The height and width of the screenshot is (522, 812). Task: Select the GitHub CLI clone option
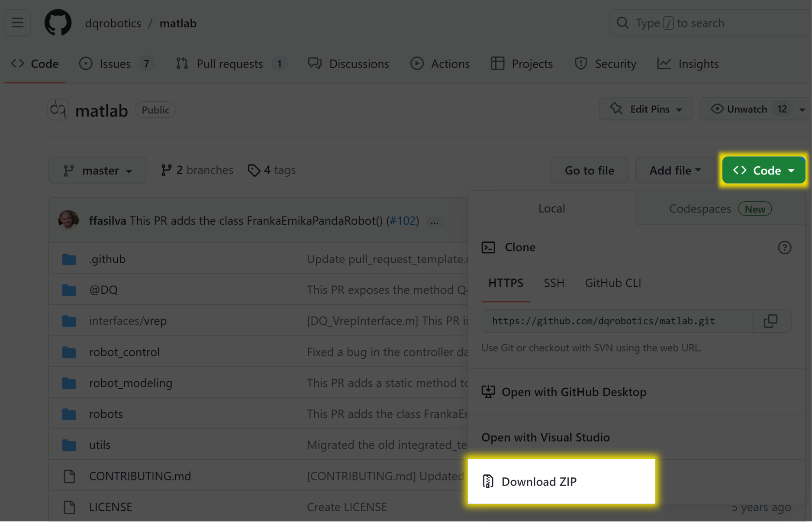(613, 283)
